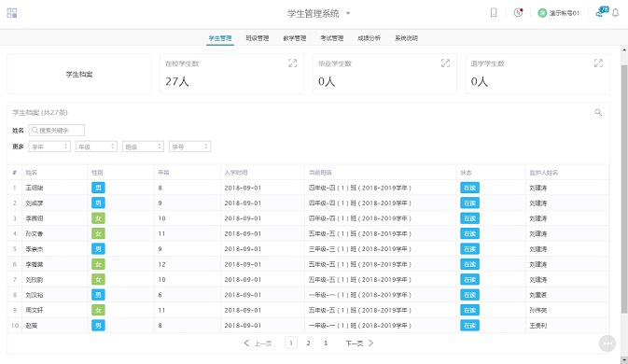Click guardian name 王贵利 in row 10
628x364 pixels.
[x=537, y=326]
